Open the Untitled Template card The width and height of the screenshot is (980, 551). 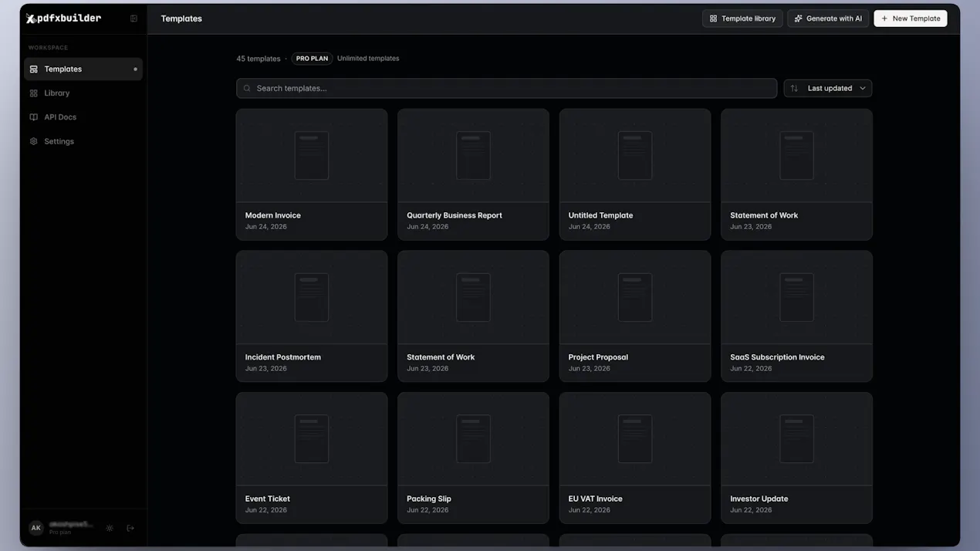point(635,174)
